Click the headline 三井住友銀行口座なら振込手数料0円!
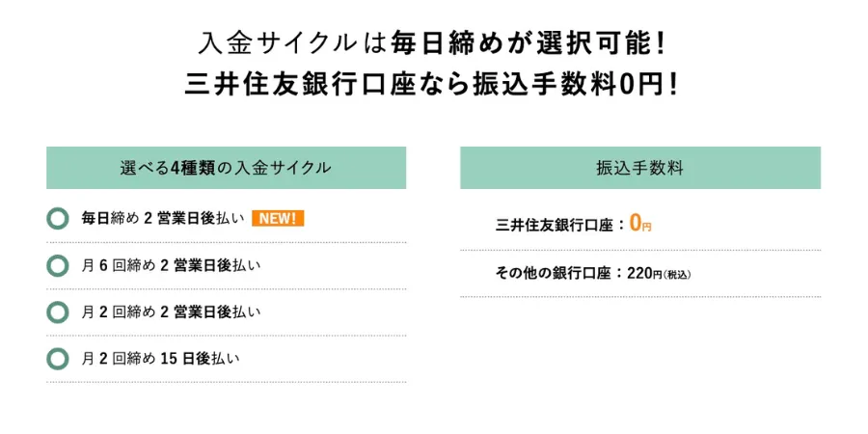 [x=431, y=84]
